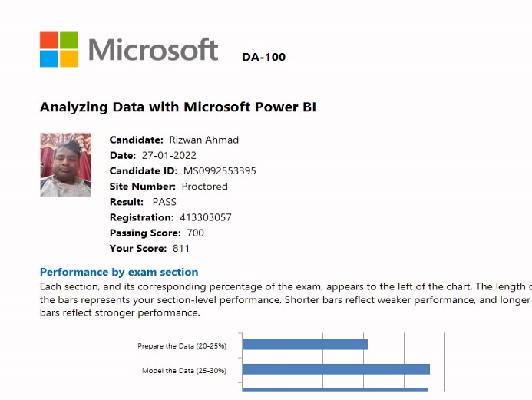The height and width of the screenshot is (400, 532).
Task: Click the Microsoft four-square logo
Action: coord(59,50)
